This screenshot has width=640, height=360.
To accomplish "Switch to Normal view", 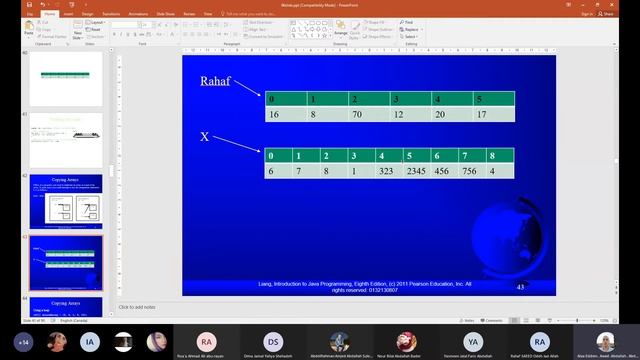I will 514,320.
